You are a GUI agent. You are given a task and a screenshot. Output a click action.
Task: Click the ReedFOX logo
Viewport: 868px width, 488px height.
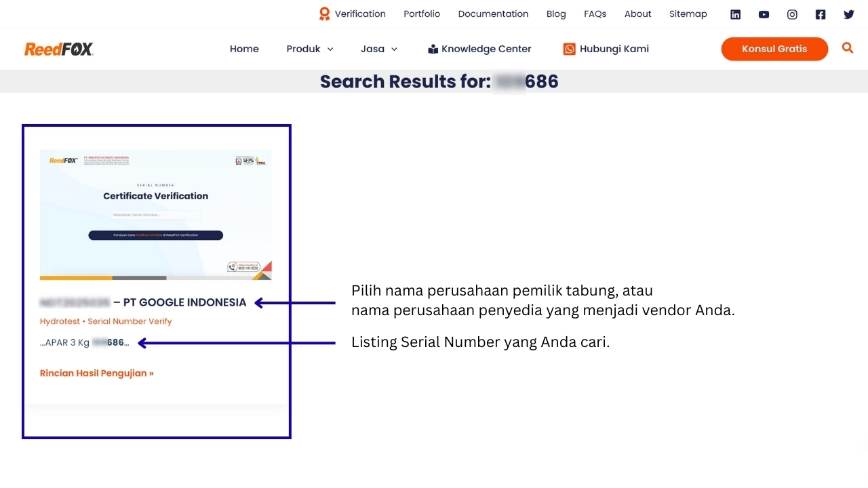click(x=59, y=49)
